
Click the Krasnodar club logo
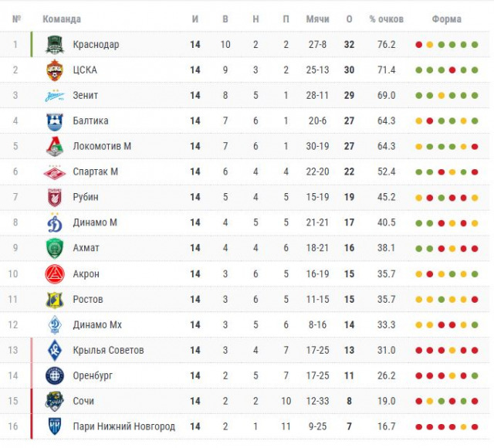[54, 45]
